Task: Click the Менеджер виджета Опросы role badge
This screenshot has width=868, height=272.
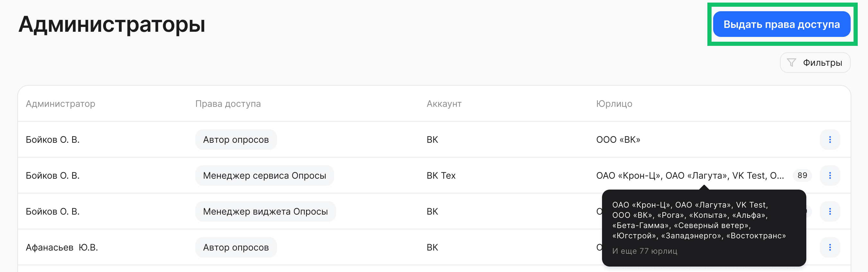Action: [x=266, y=211]
